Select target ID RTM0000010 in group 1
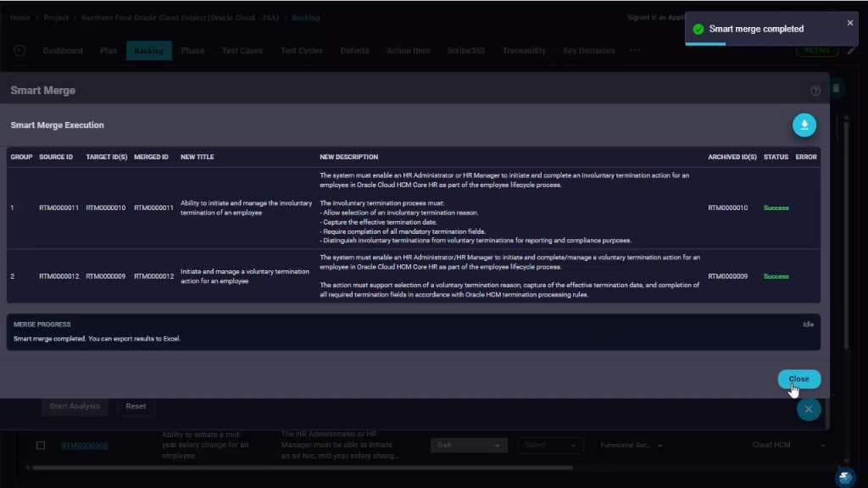This screenshot has width=868, height=488. coord(106,208)
